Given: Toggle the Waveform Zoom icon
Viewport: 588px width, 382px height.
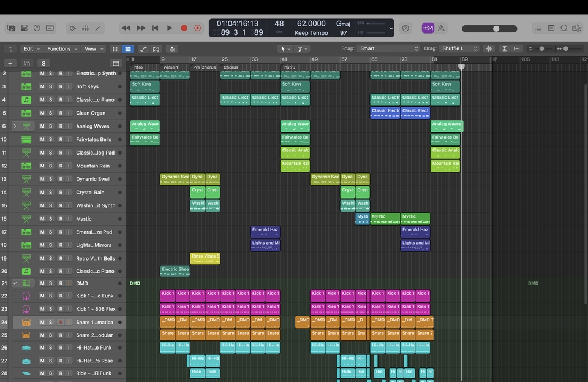Looking at the screenshot, I should 489,48.
